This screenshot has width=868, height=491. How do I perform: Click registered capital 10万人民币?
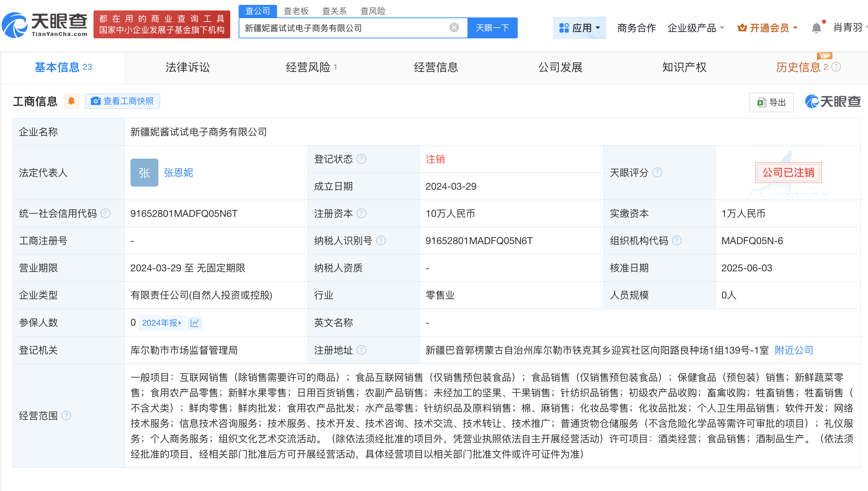tap(450, 213)
